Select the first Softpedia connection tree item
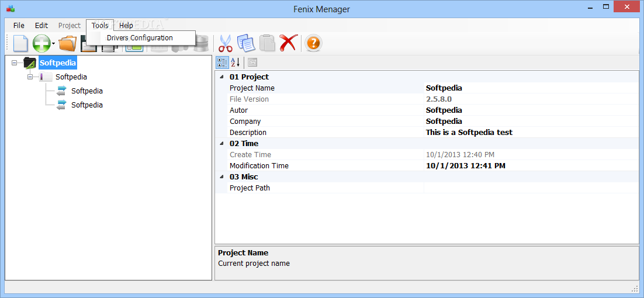The height and width of the screenshot is (298, 644). [86, 91]
